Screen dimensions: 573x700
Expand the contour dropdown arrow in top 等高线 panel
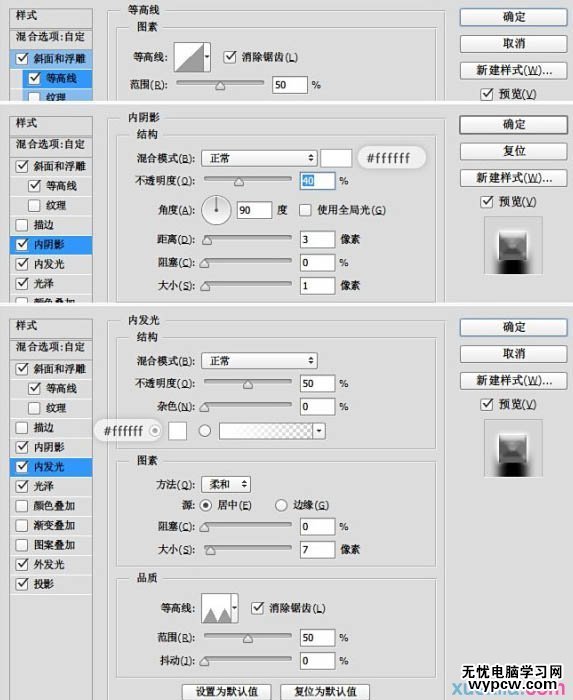point(207,57)
